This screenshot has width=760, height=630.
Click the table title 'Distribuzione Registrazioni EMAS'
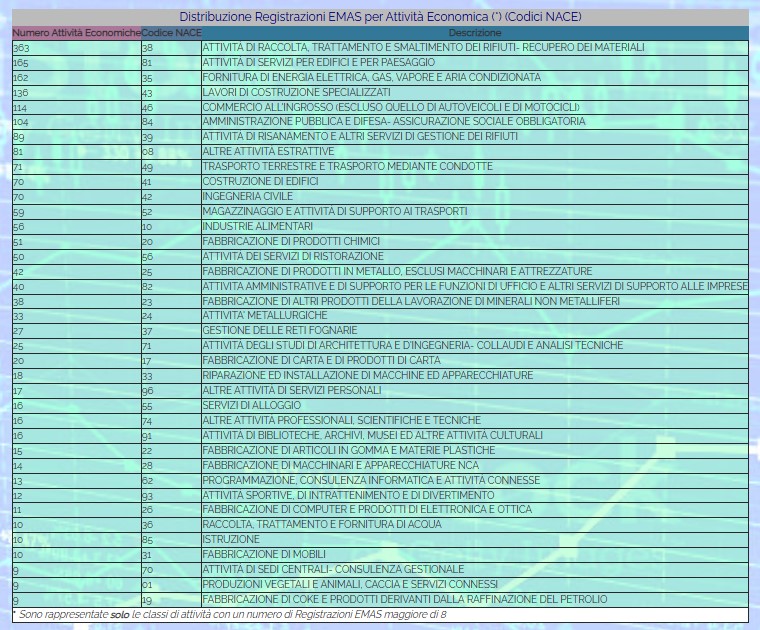(380, 17)
